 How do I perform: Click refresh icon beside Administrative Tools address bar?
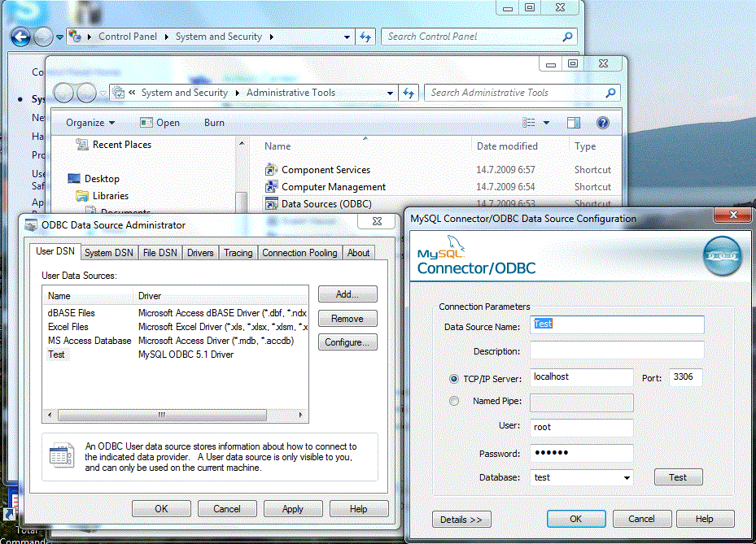point(409,93)
